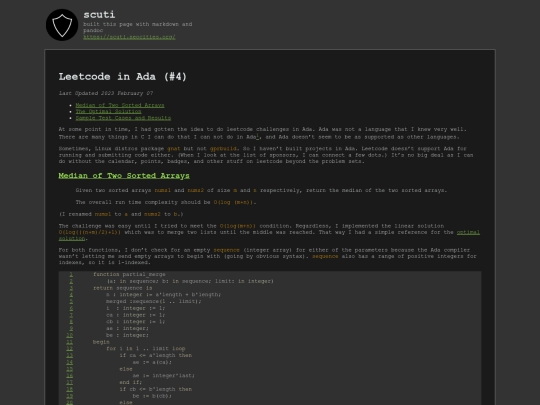The height and width of the screenshot is (405, 540).
Task: Click the 'gnat' inline code word
Action: pos(174,149)
